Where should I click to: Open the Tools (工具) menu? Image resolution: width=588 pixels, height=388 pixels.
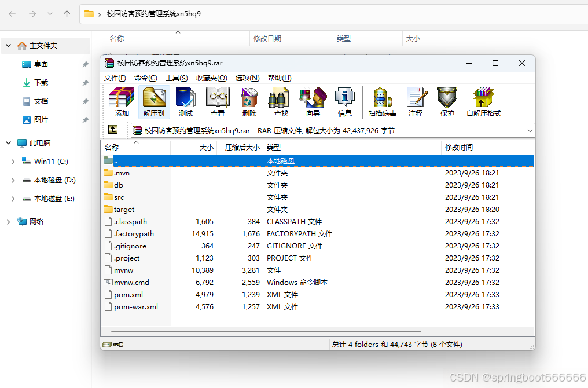click(x=177, y=78)
